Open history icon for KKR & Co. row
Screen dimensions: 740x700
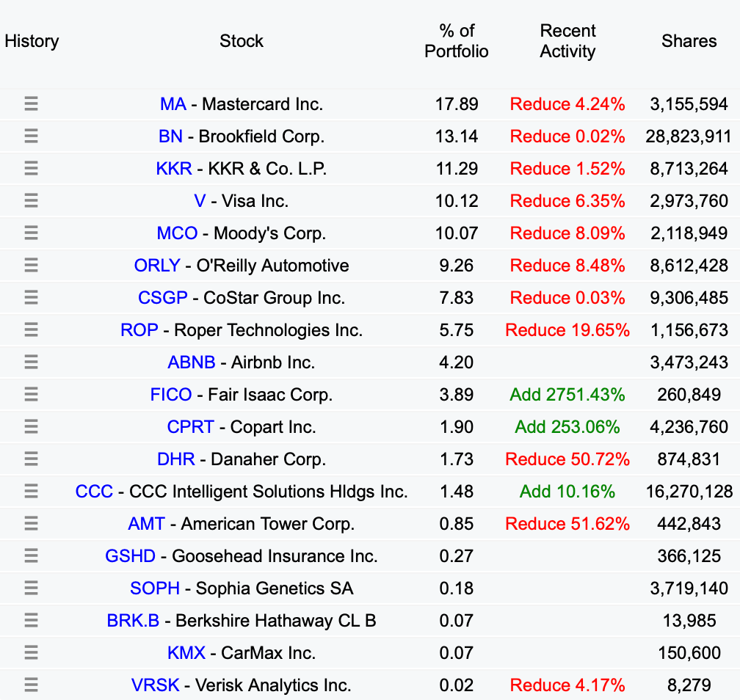pyautogui.click(x=31, y=169)
